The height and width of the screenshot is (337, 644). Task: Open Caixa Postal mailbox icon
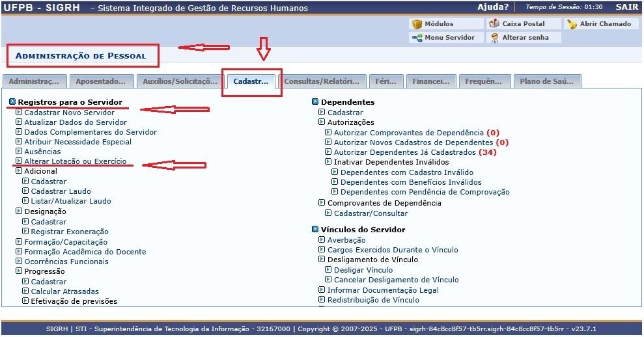click(494, 24)
